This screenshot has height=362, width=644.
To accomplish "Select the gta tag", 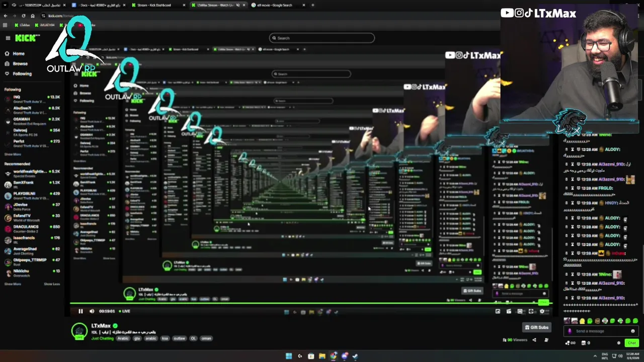I will pyautogui.click(x=137, y=338).
